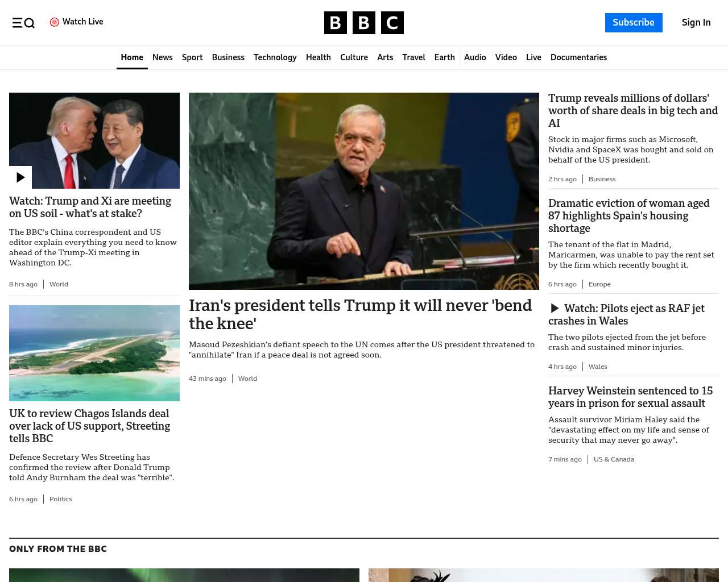728x582 pixels.
Task: Open Spain housing eviction headline
Action: [x=628, y=215]
